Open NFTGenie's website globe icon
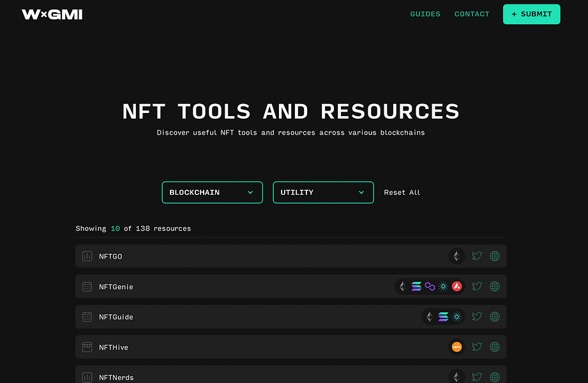The width and height of the screenshot is (588, 383). (x=495, y=287)
